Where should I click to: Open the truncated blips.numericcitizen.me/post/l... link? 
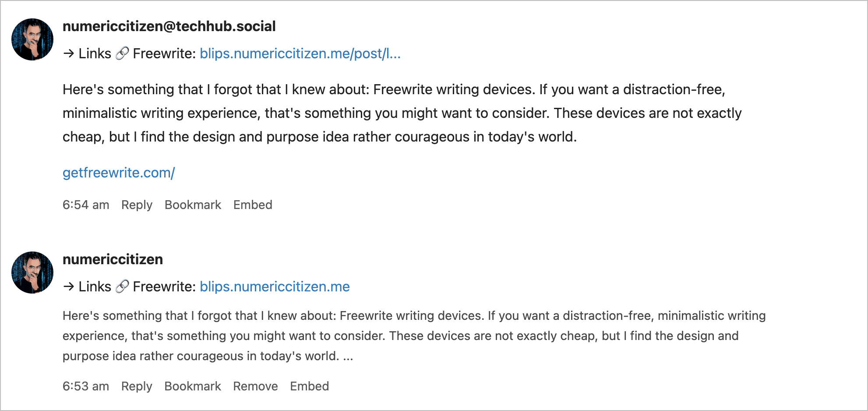[300, 53]
